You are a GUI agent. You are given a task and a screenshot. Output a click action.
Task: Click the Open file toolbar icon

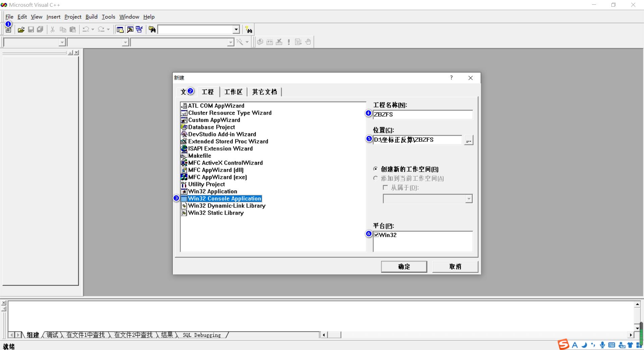point(21,30)
